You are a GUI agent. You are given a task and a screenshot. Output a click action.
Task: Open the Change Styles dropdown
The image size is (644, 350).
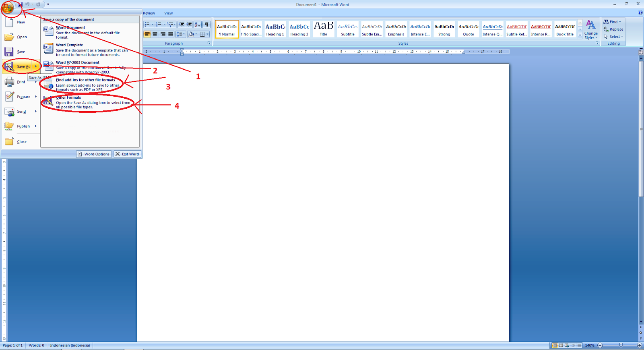[x=591, y=30]
